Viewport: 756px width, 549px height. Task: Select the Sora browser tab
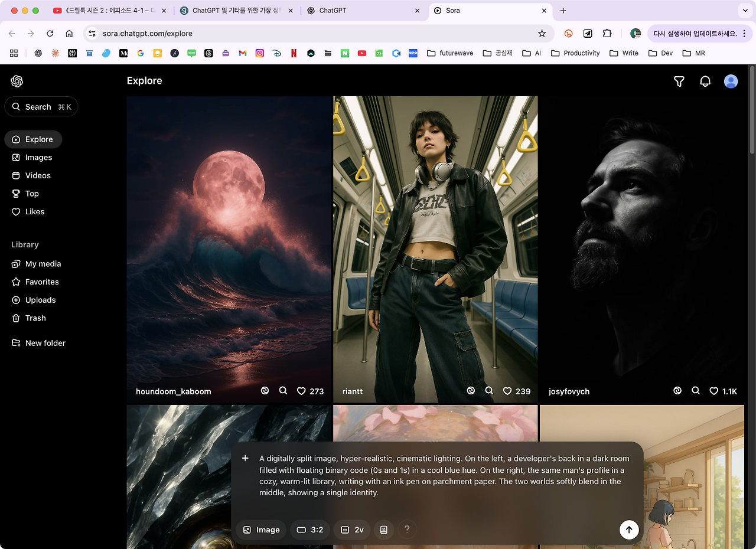pos(490,11)
